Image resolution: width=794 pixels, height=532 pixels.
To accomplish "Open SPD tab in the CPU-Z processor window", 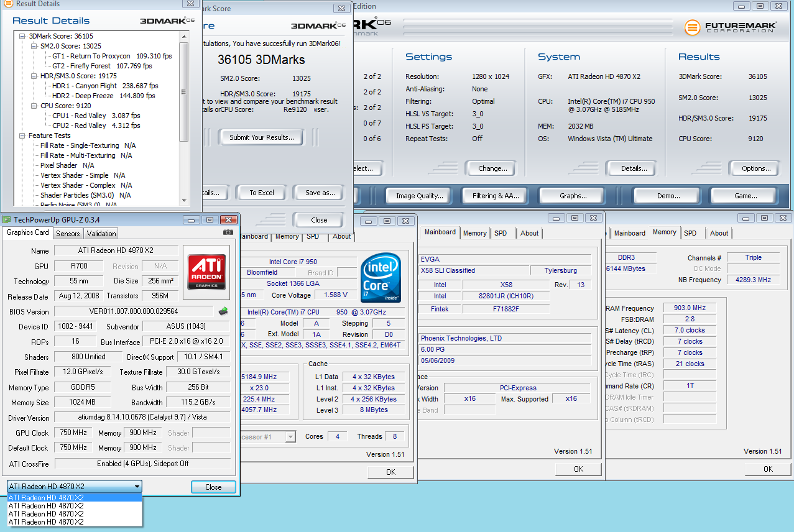I will 313,236.
